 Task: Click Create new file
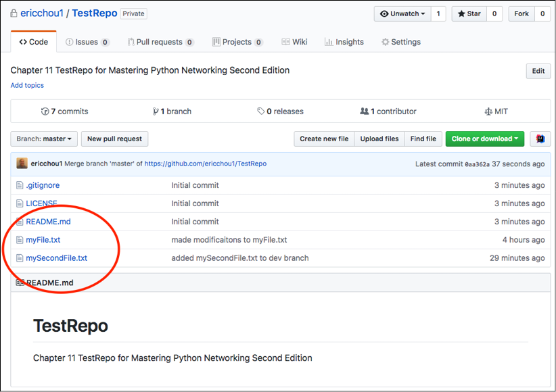coord(324,139)
